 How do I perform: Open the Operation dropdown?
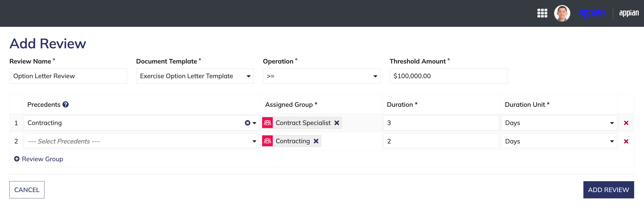(x=322, y=76)
